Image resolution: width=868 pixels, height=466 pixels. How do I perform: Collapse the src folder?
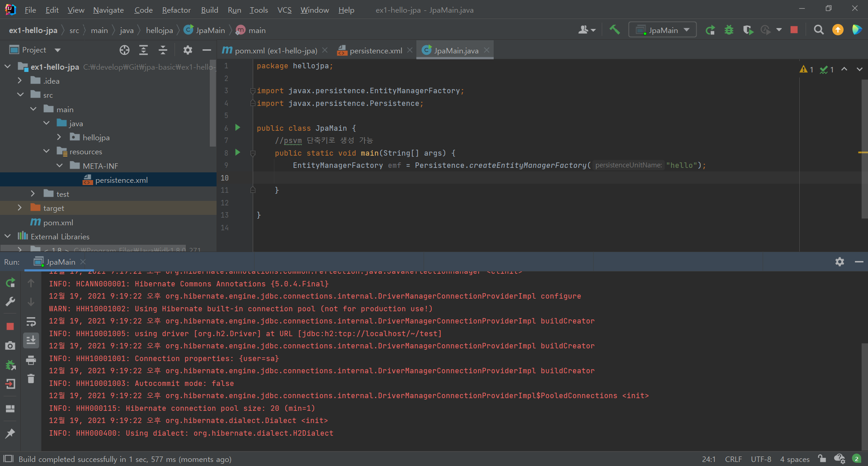(20, 95)
